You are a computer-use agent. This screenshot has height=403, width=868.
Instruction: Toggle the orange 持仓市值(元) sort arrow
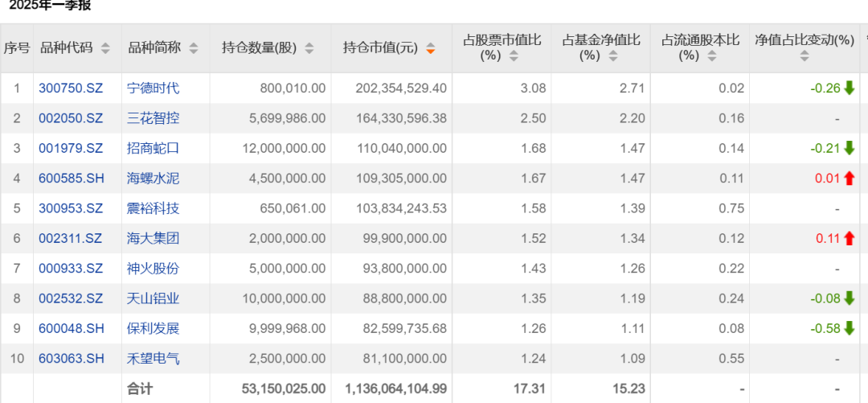430,48
